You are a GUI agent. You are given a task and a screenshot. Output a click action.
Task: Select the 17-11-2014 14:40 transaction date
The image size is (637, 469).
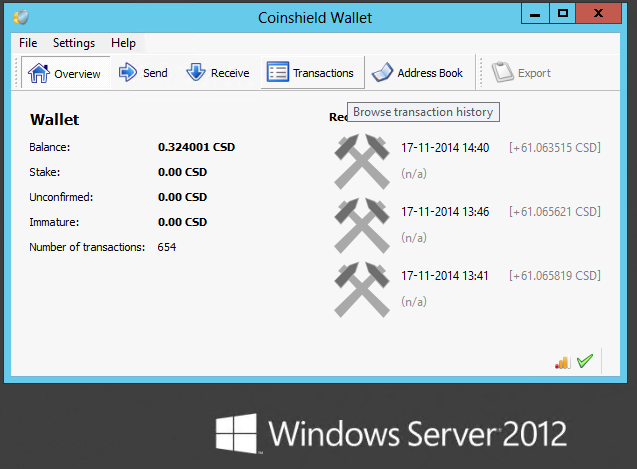[445, 148]
